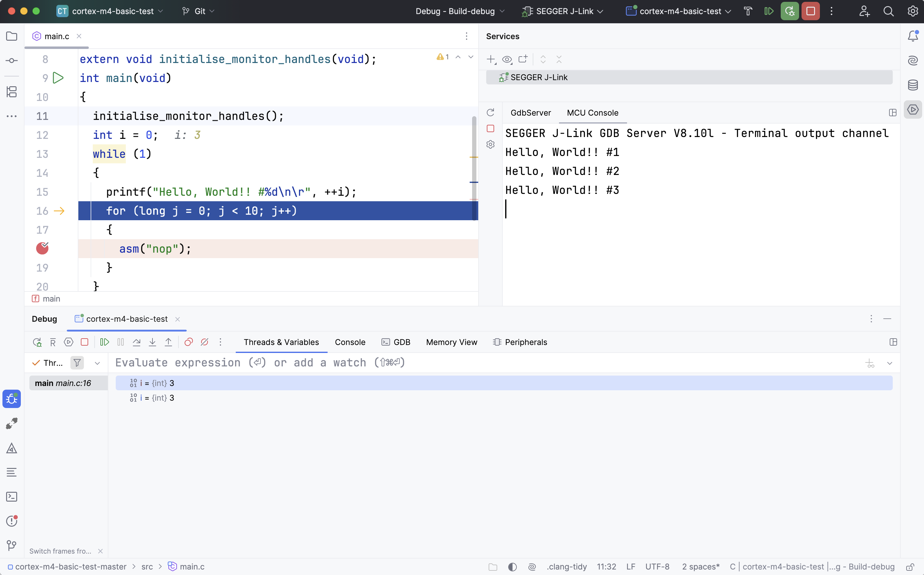Viewport: 924px width, 575px height.
Task: Open the Memory View tab
Action: point(451,342)
